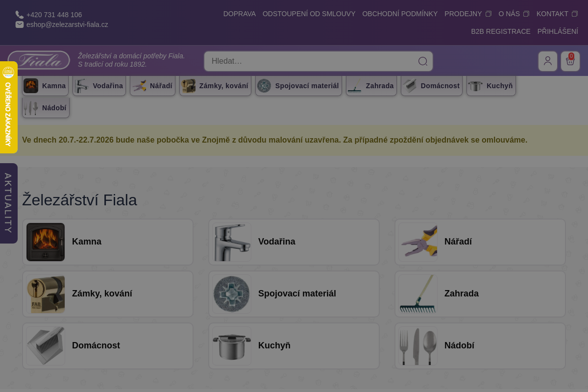Image resolution: width=588 pixels, height=392 pixels.
Task: Open the Ověřeno zákazníky badge
Action: (8, 107)
